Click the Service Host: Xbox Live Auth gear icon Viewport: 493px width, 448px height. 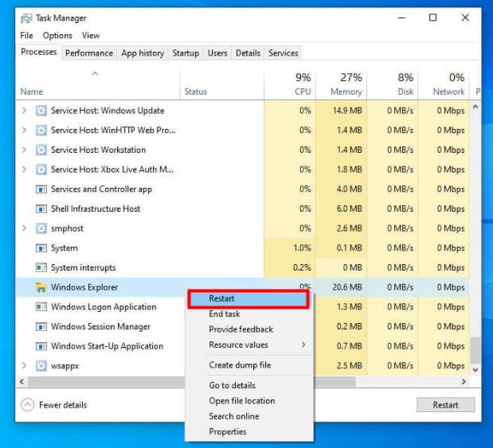pyautogui.click(x=41, y=169)
